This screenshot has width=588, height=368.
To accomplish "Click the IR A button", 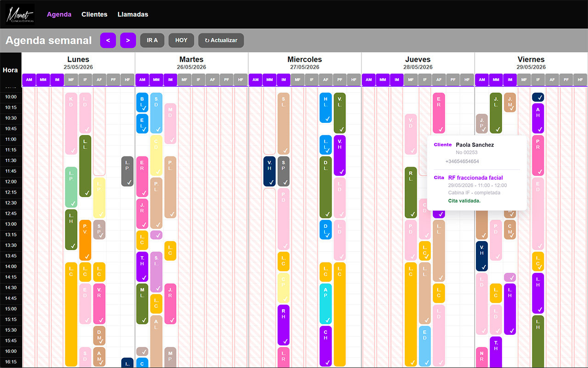I will 152,40.
